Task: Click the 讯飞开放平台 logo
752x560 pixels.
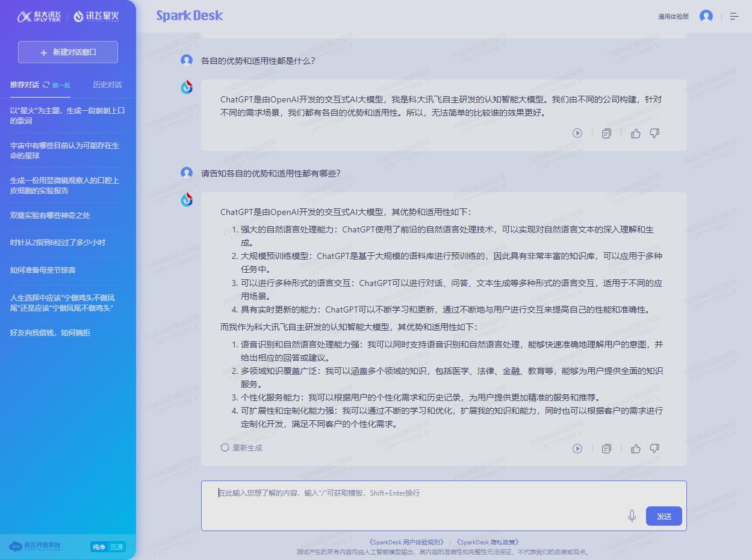Action: coord(35,547)
